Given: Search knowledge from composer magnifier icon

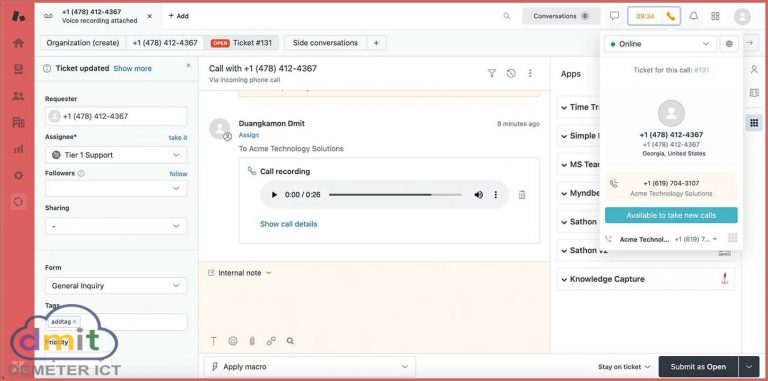Looking at the screenshot, I should point(290,341).
